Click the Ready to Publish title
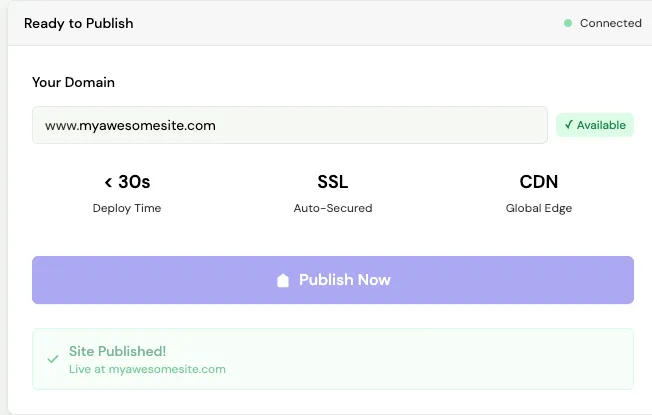 (x=79, y=24)
